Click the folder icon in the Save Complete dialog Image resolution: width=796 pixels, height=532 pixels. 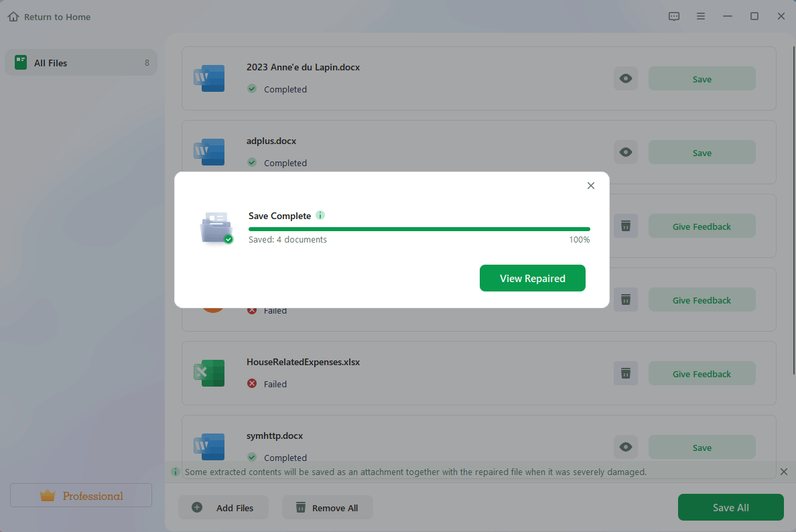(216, 228)
